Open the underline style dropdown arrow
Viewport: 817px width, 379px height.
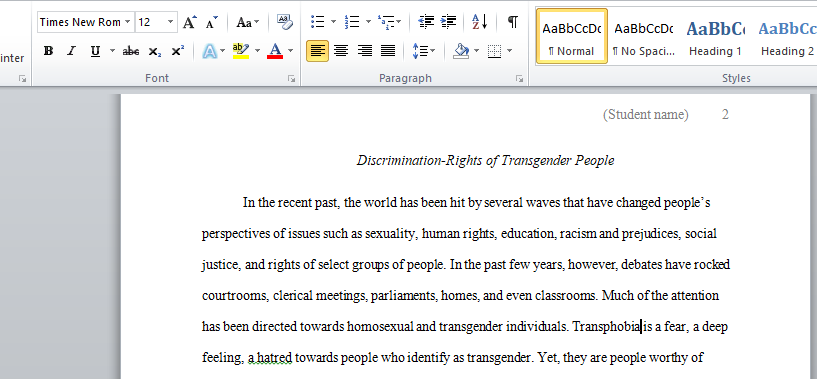point(112,51)
